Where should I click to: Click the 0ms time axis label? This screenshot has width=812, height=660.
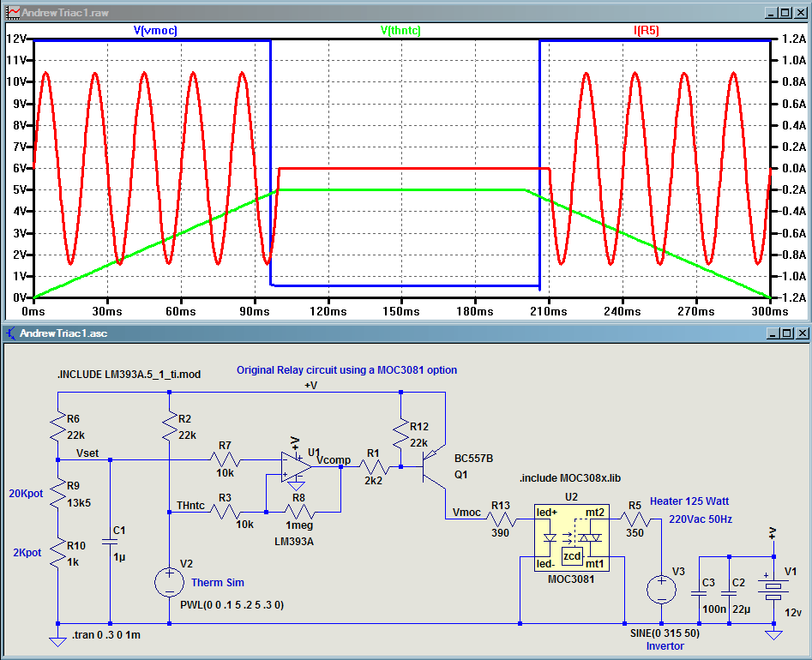click(33, 312)
